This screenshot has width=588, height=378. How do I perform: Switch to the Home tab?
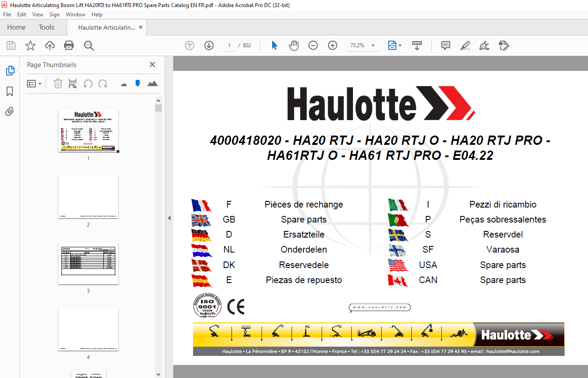coord(16,27)
